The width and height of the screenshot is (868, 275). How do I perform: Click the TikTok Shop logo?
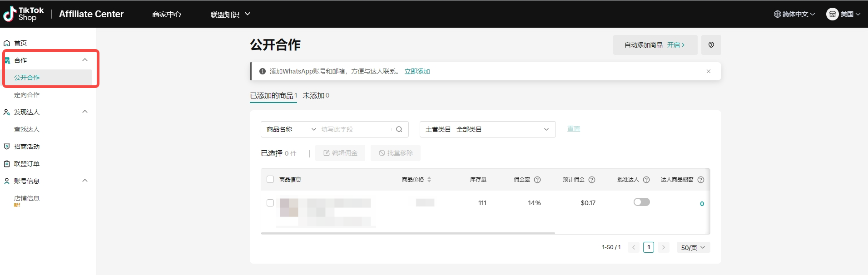(x=24, y=14)
